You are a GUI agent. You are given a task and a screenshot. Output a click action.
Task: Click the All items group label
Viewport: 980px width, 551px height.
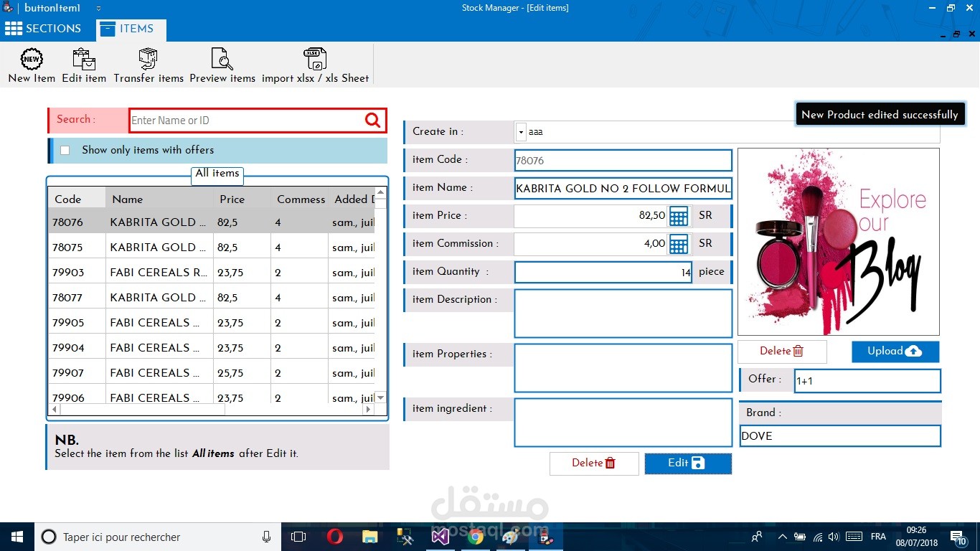(217, 174)
